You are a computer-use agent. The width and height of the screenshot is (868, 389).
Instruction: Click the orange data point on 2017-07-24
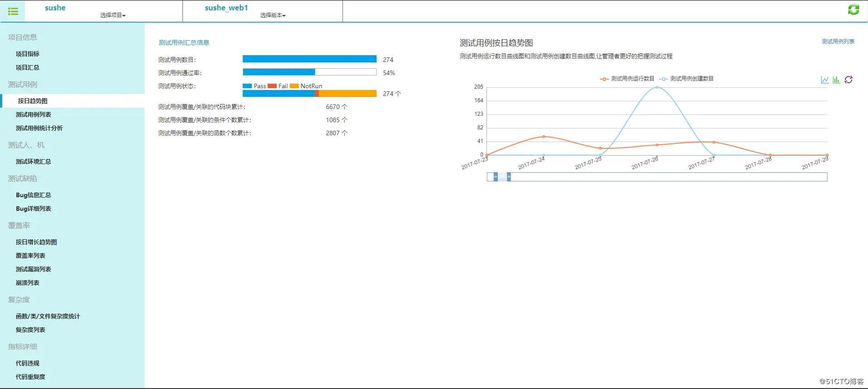(543, 136)
